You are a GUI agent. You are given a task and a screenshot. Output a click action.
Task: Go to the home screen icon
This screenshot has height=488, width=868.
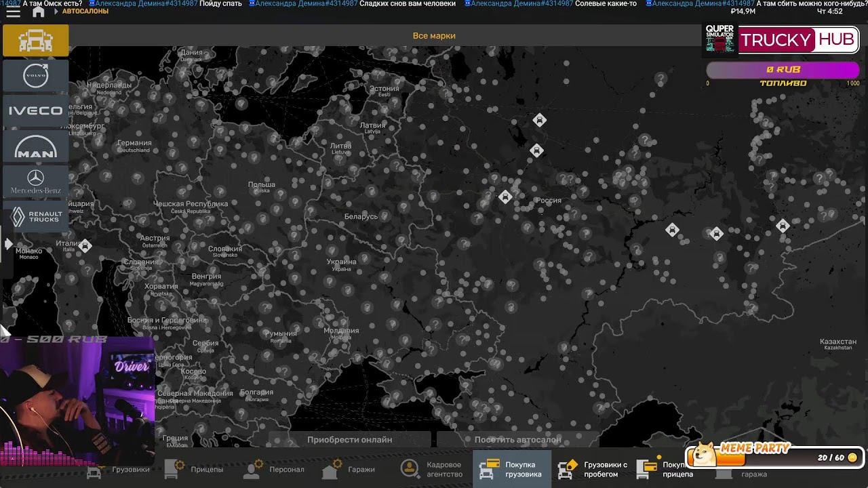39,12
